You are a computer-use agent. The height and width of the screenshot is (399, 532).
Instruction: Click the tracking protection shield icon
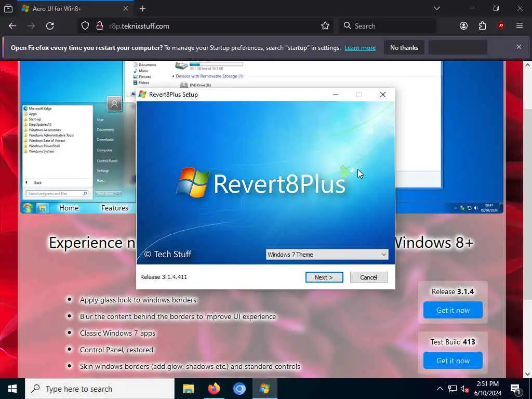point(85,26)
